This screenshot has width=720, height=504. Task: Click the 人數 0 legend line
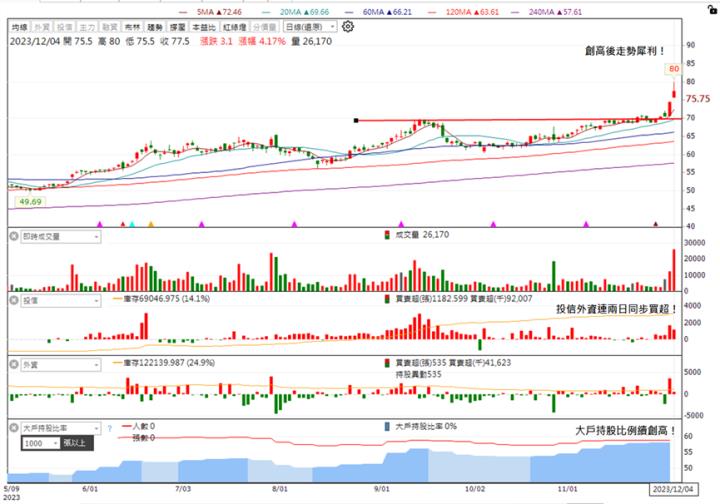tap(138, 426)
